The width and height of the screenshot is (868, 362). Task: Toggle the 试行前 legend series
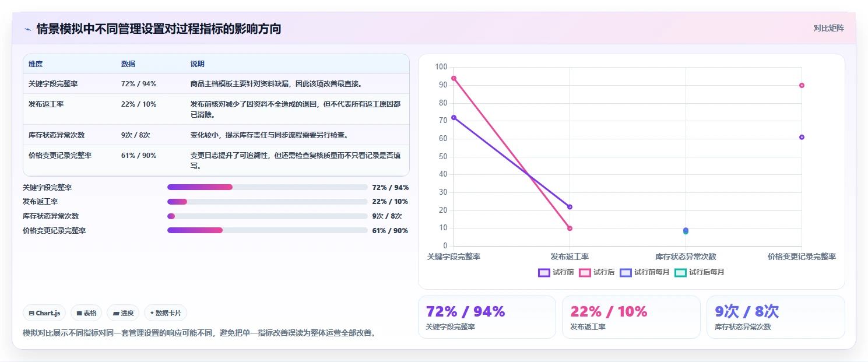pos(556,272)
